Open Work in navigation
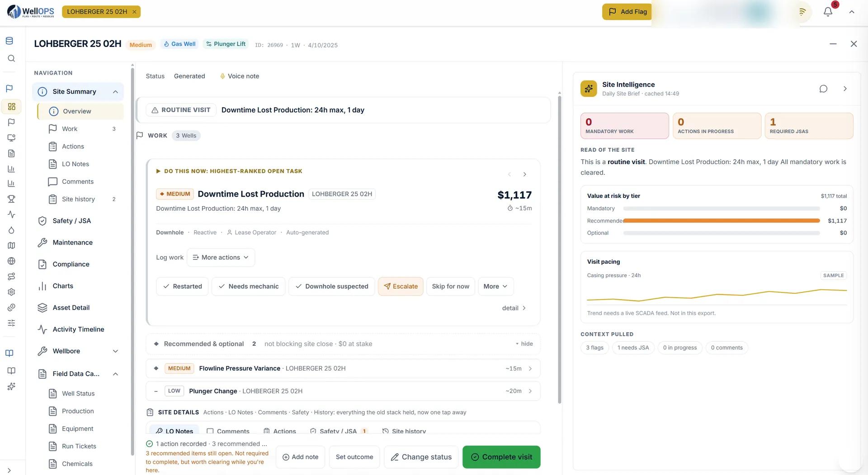Viewport: 868px width, 475px height. point(69,129)
